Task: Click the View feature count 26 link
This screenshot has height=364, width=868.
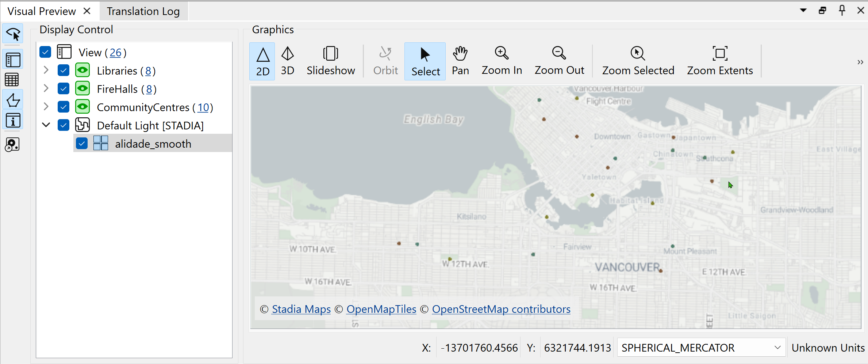Action: [115, 53]
